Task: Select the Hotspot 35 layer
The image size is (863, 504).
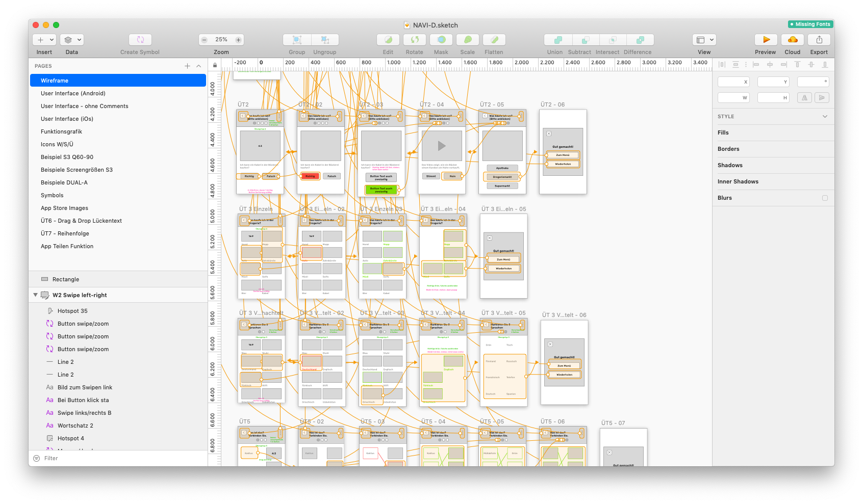Action: pyautogui.click(x=118, y=311)
